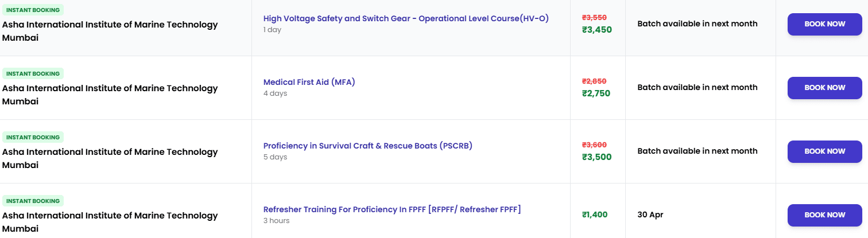The width and height of the screenshot is (868, 238).
Task: Select the institute name in the High Voltage row
Action: [110, 31]
